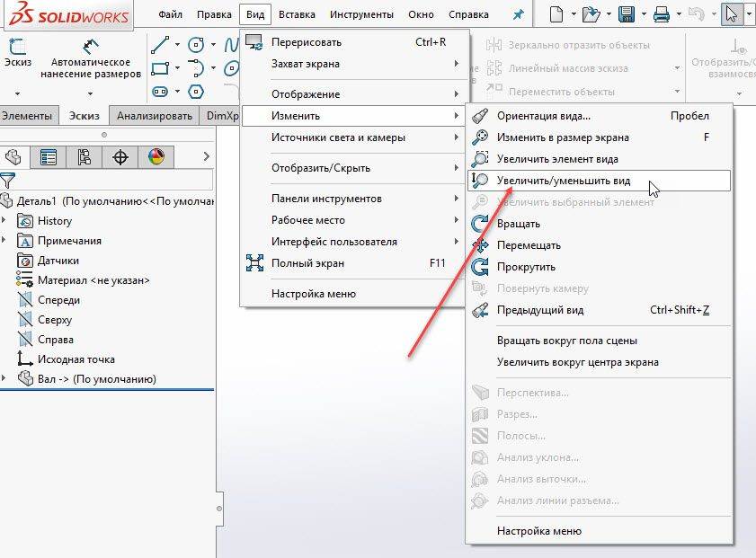Choose Прокрутить in the submenu
756x558 pixels.
pos(600,267)
